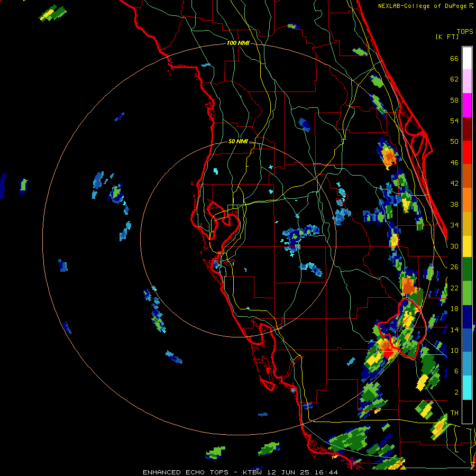Select the bright red swatch on the scale
476x476 pixels.
467,152
